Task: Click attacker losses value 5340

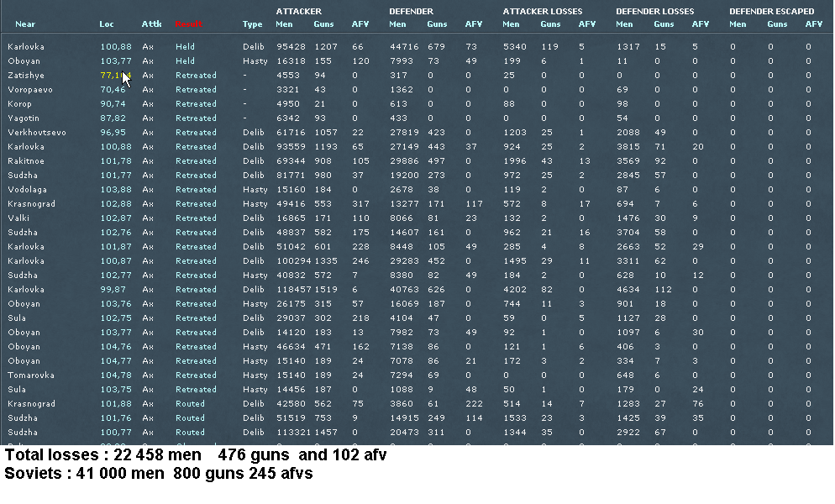Action: [514, 47]
